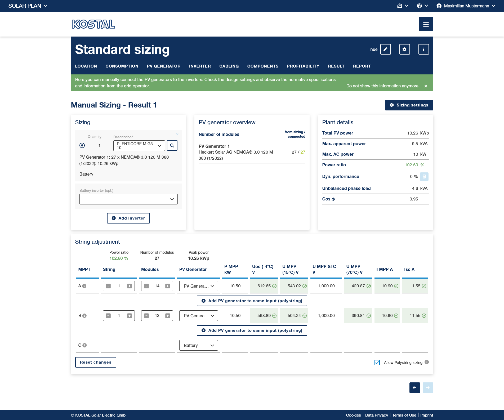The width and height of the screenshot is (504, 420).
Task: Open Data Privacy footer link
Action: click(x=376, y=415)
